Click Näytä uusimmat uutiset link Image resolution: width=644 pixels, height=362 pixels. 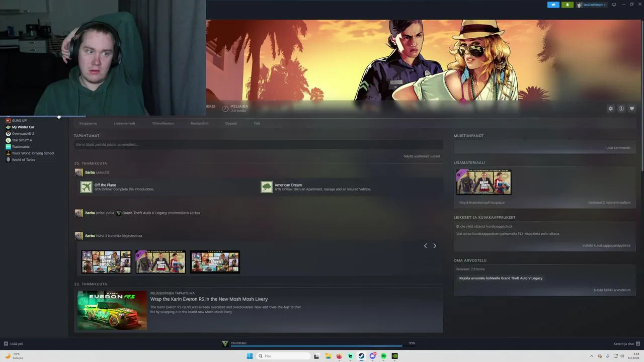pyautogui.click(x=422, y=156)
